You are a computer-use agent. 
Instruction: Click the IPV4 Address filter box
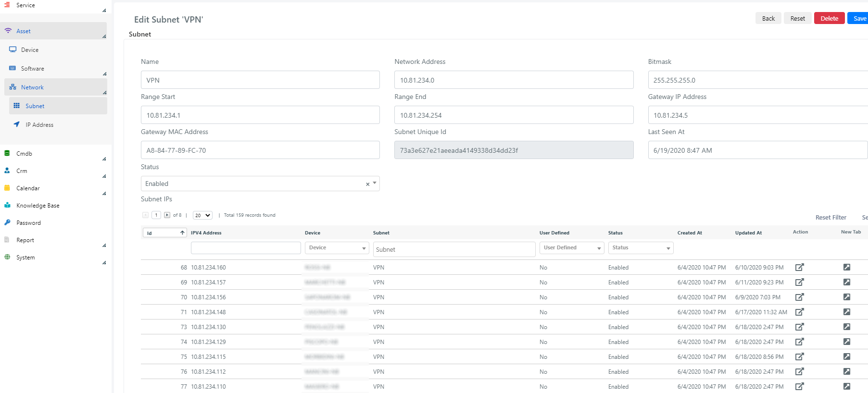pos(245,248)
